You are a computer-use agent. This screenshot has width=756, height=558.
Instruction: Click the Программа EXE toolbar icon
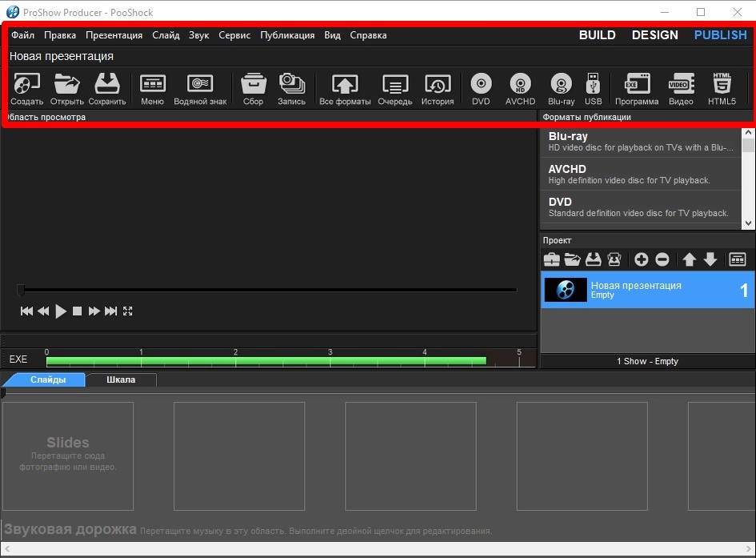637,89
